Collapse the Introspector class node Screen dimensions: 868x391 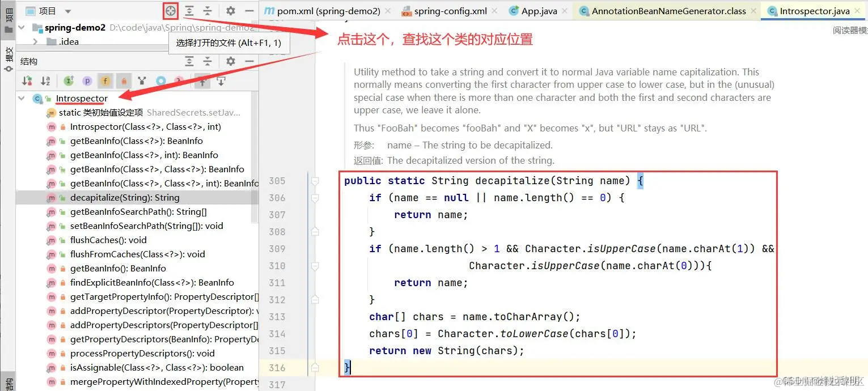(22, 99)
